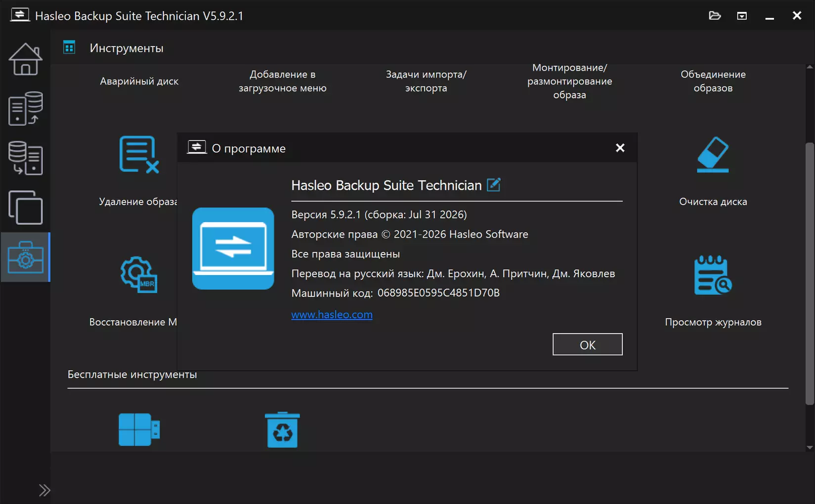The height and width of the screenshot is (504, 815).
Task: Click the machine code 068985E0595C4851D70B
Action: 438,293
